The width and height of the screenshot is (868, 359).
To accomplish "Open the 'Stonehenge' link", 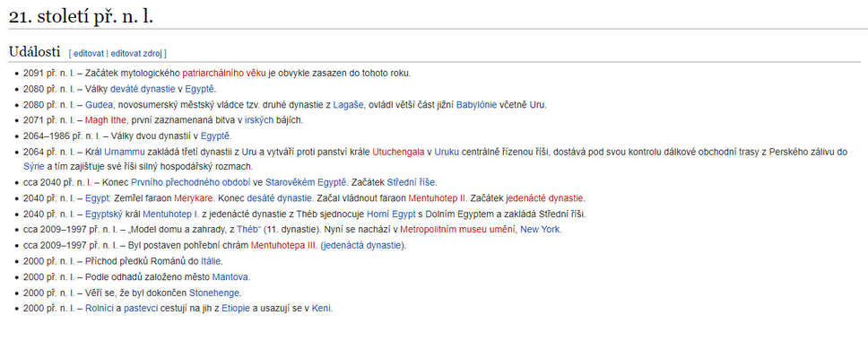I will 215,292.
